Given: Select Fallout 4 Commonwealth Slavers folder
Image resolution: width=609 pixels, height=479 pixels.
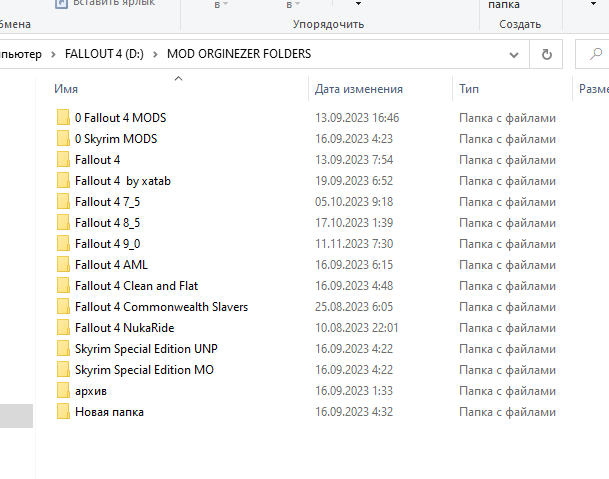Looking at the screenshot, I should pyautogui.click(x=161, y=307).
